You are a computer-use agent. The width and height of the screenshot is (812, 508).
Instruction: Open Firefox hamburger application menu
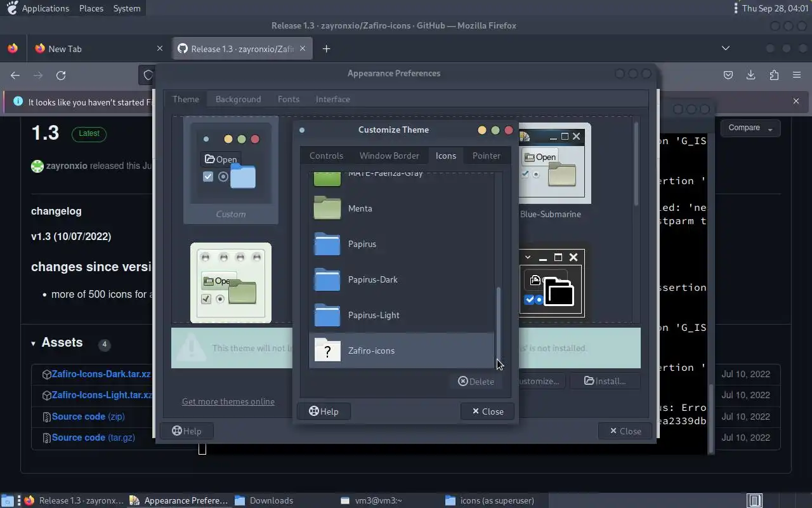coord(797,75)
